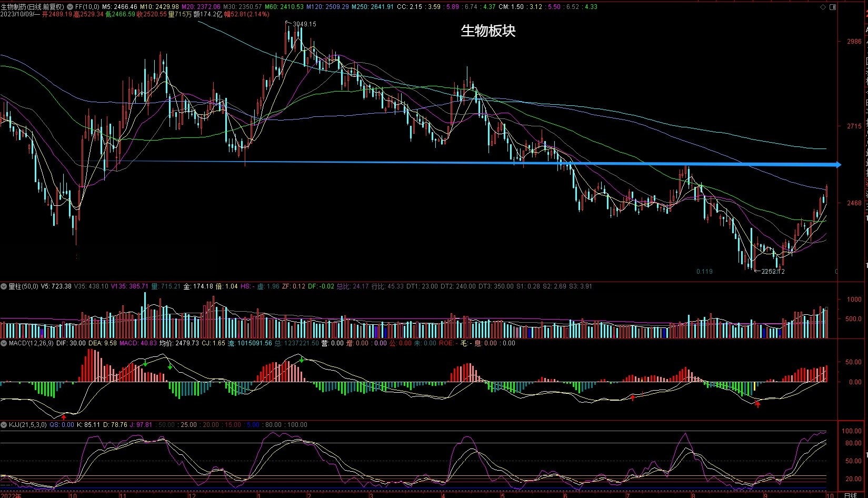Click the close price 收2520.55 value
The width and height of the screenshot is (868, 498).
point(152,14)
